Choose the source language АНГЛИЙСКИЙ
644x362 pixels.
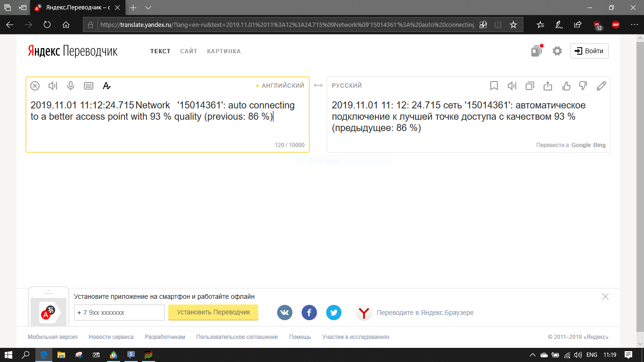click(x=283, y=85)
